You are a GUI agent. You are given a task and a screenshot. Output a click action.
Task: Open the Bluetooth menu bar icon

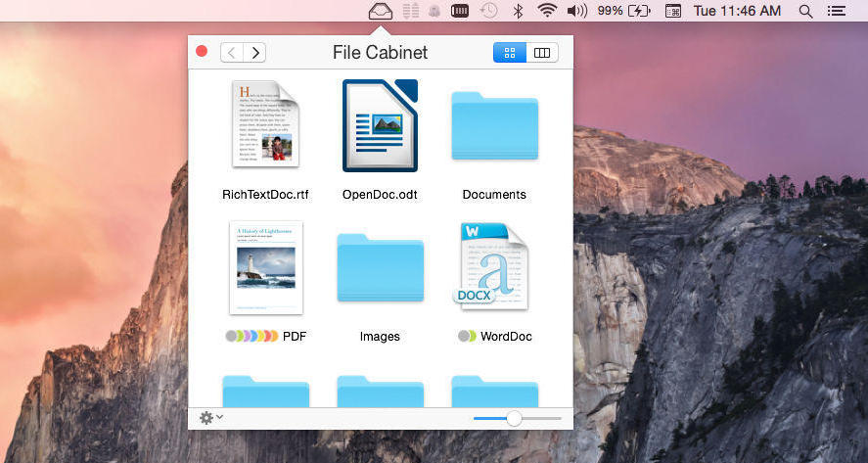pos(518,11)
